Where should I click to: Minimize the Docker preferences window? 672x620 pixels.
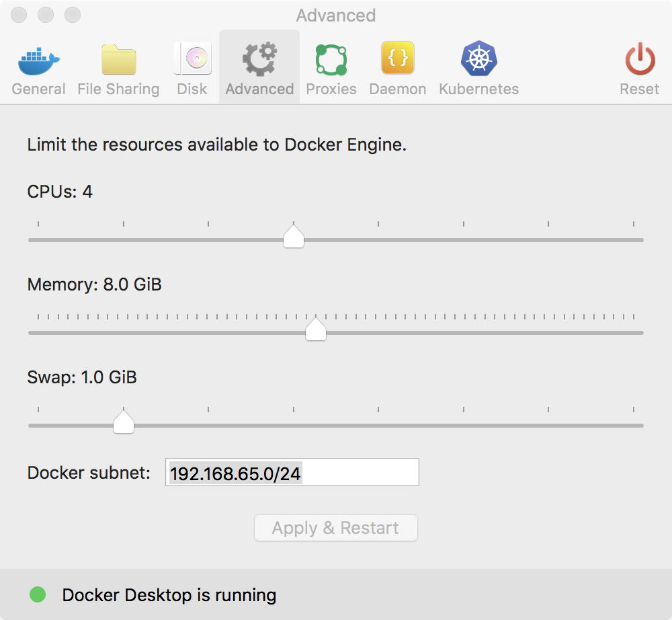coord(46,15)
